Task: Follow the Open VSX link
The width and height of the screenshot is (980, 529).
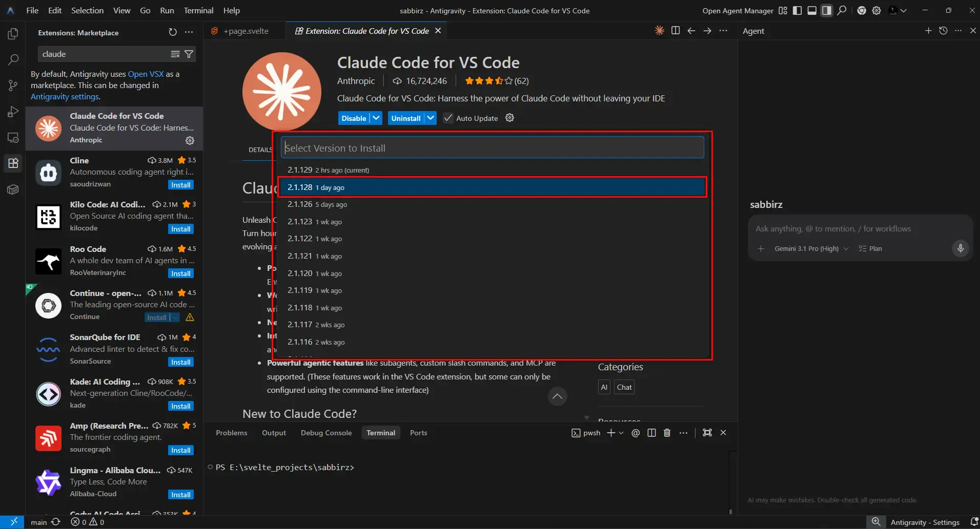Action: pyautogui.click(x=146, y=74)
